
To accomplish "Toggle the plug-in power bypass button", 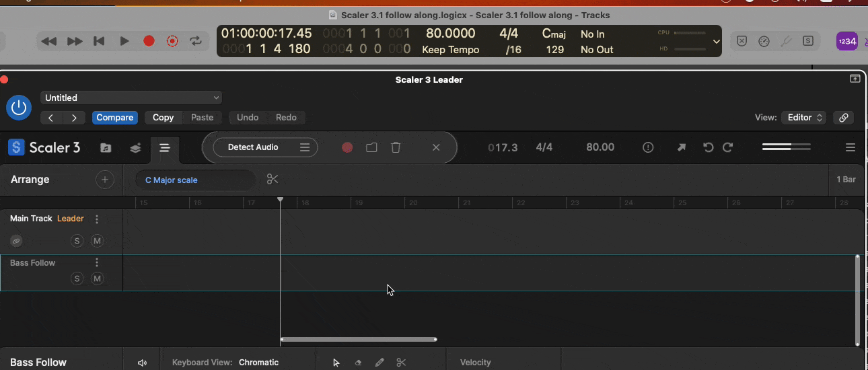I will click(19, 107).
